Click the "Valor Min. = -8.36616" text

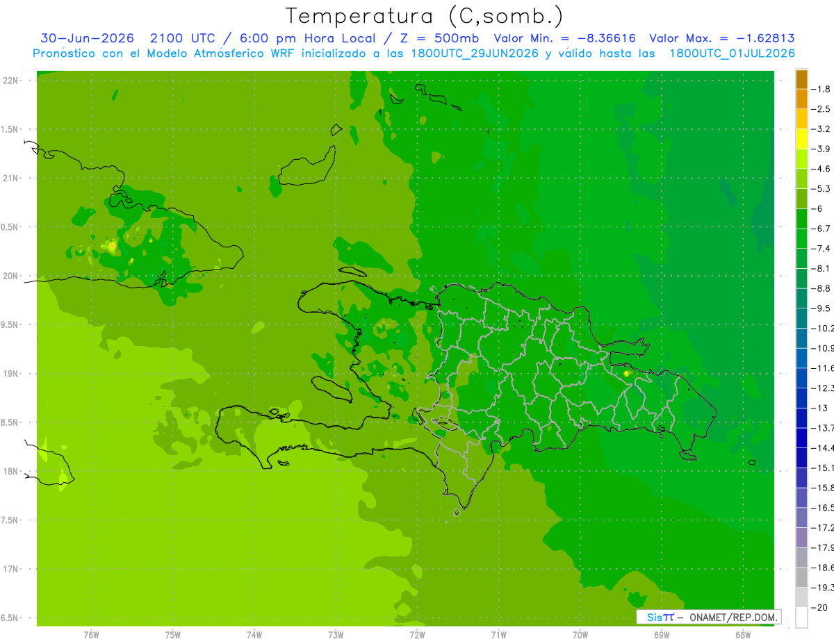click(x=564, y=38)
